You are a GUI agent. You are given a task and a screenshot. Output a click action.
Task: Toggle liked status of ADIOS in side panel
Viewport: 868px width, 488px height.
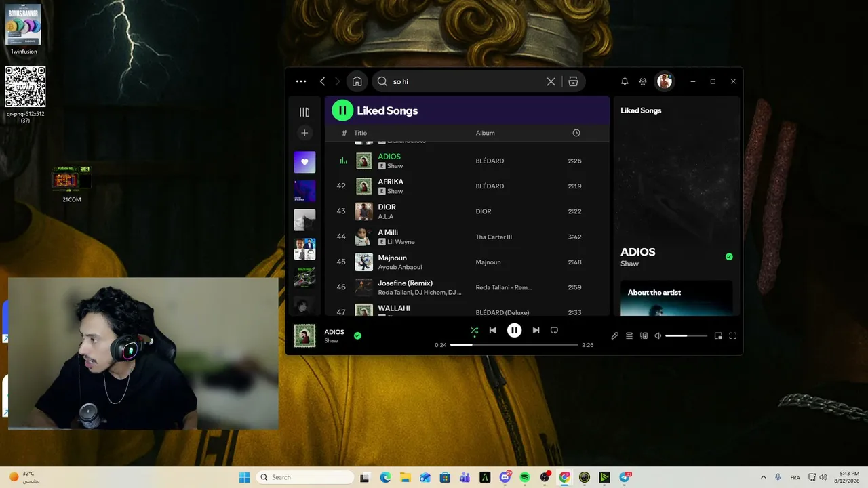click(x=729, y=257)
